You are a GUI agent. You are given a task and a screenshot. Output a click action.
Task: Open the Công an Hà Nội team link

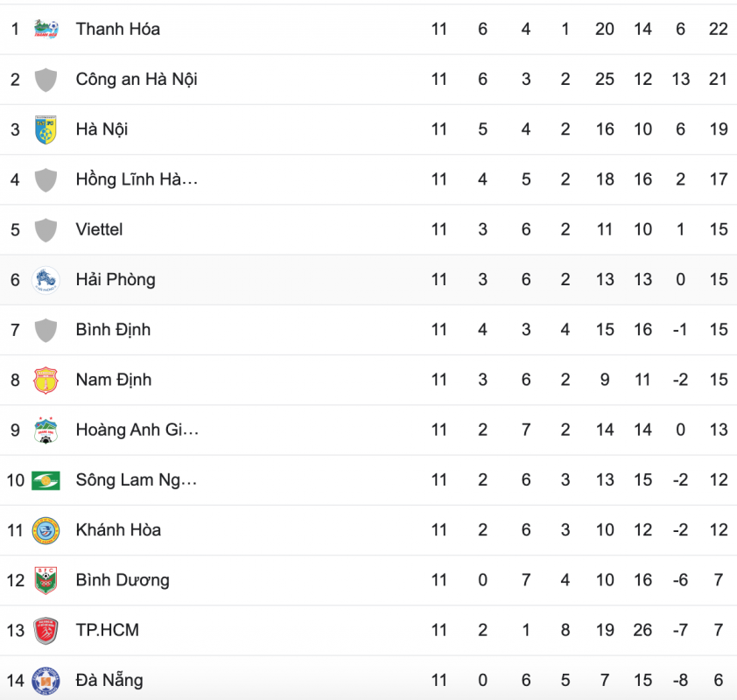137,80
